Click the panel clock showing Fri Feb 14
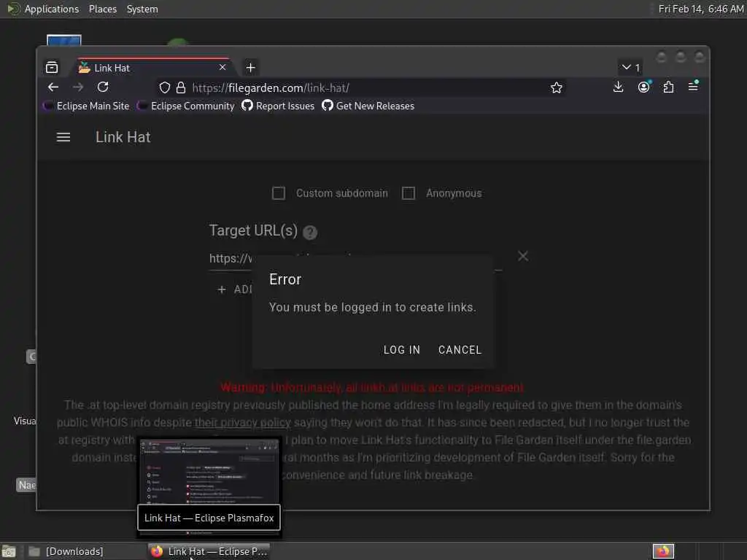747x560 pixels. (700, 9)
